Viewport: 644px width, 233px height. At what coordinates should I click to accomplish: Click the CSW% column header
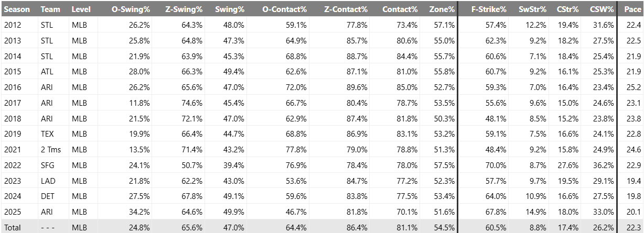point(602,9)
